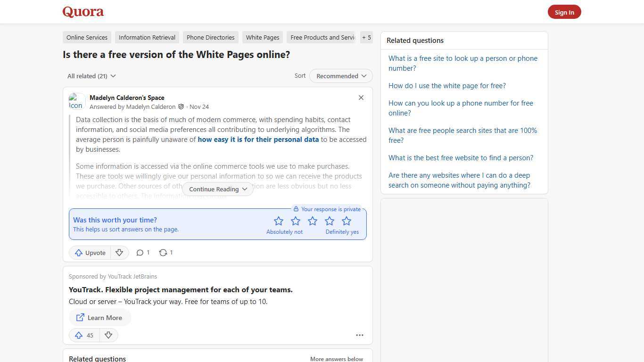Change the sort from Recommended
644x362 pixels.
[340, 76]
